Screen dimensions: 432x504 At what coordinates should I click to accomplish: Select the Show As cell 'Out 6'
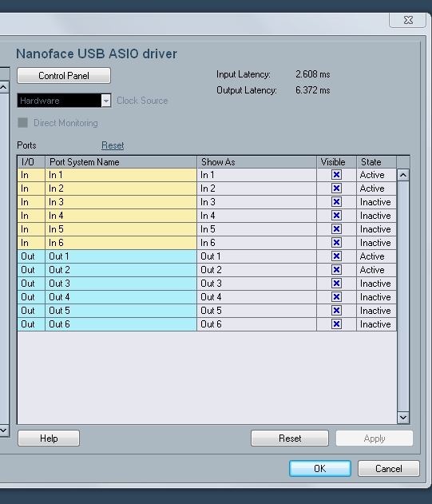coord(256,324)
